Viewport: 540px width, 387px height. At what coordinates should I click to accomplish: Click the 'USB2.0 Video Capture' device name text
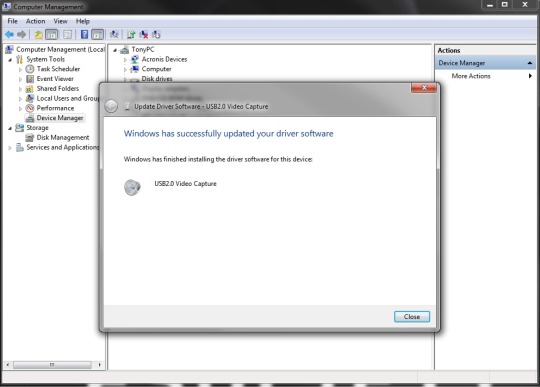point(185,184)
